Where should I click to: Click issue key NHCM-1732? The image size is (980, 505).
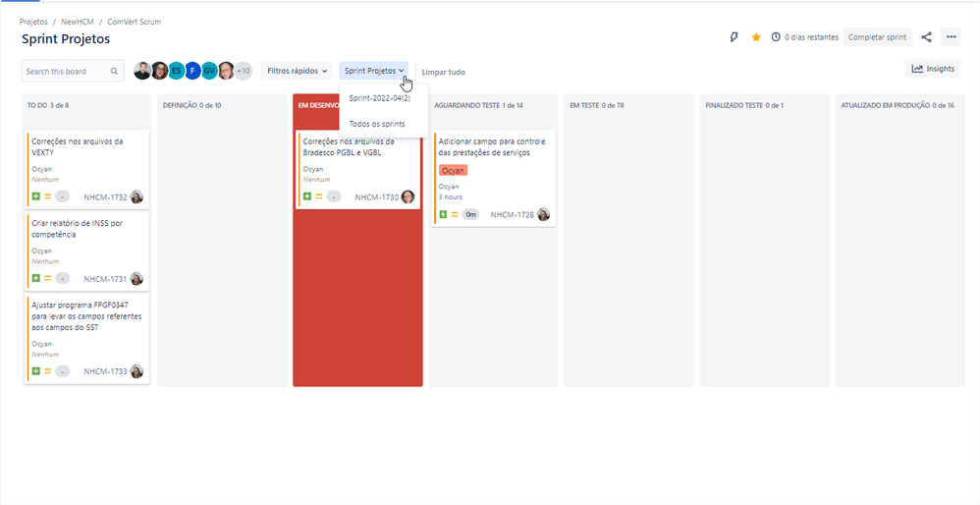[x=105, y=197]
